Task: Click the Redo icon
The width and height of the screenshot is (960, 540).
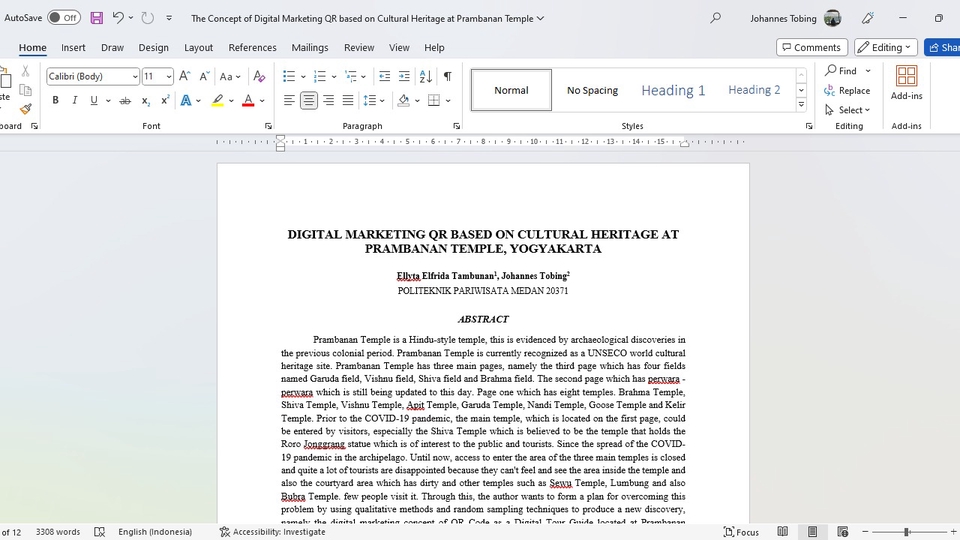Action: [148, 18]
